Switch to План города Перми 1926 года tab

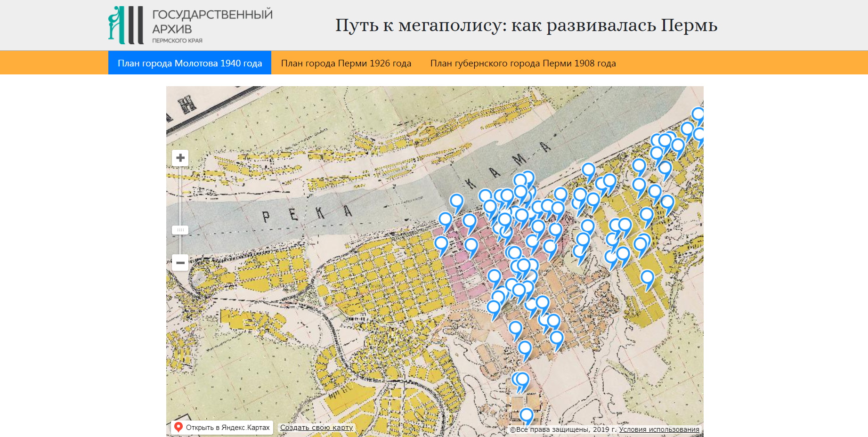click(346, 63)
